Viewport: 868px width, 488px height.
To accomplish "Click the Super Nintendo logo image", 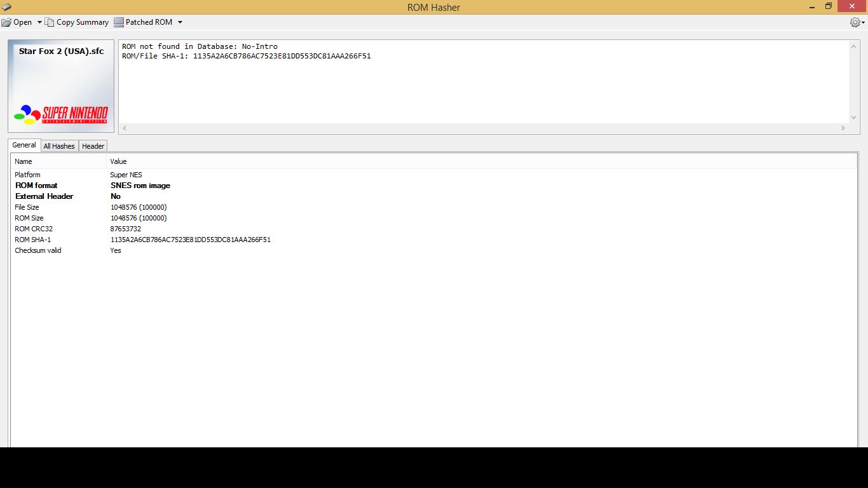I will (x=61, y=115).
